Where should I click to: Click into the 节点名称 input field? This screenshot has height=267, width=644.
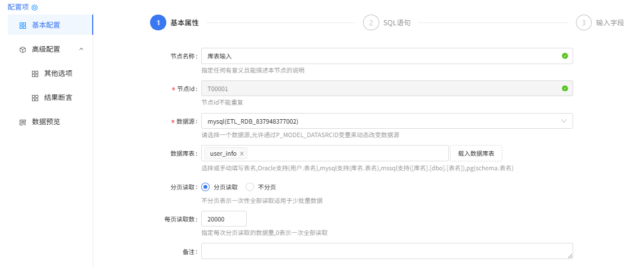387,56
